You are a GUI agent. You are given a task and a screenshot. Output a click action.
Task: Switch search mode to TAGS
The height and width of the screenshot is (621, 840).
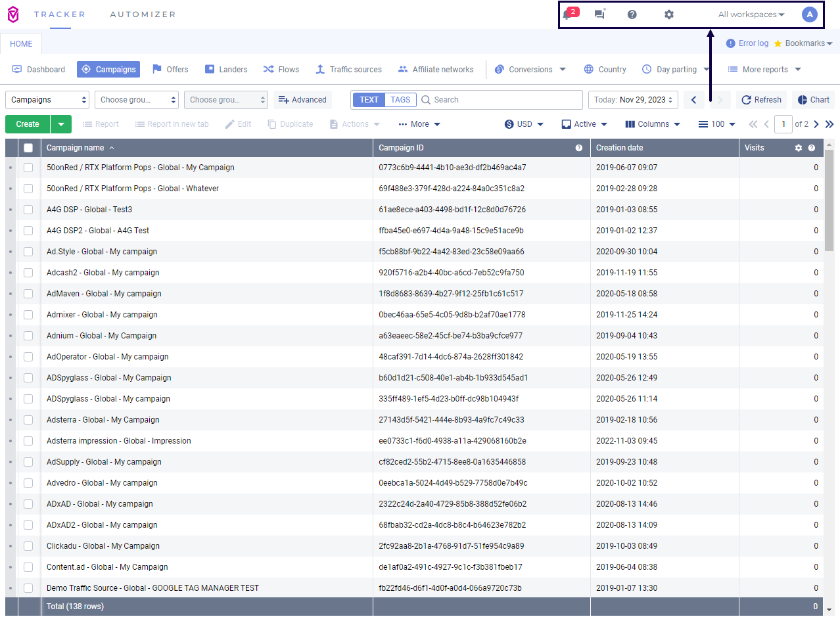coord(400,100)
